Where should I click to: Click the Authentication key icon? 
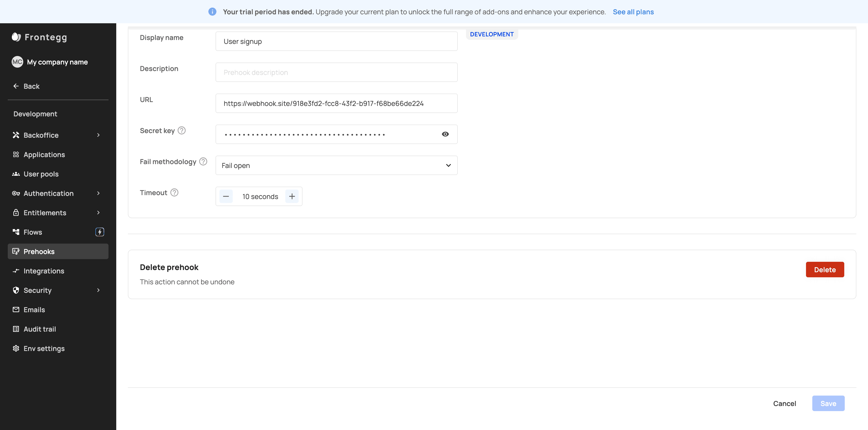[16, 193]
